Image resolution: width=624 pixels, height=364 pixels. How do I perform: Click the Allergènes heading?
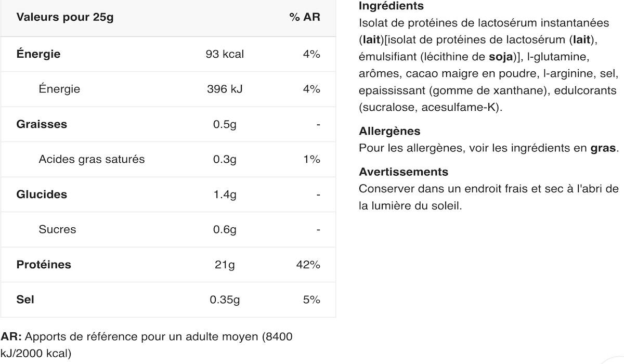[389, 131]
